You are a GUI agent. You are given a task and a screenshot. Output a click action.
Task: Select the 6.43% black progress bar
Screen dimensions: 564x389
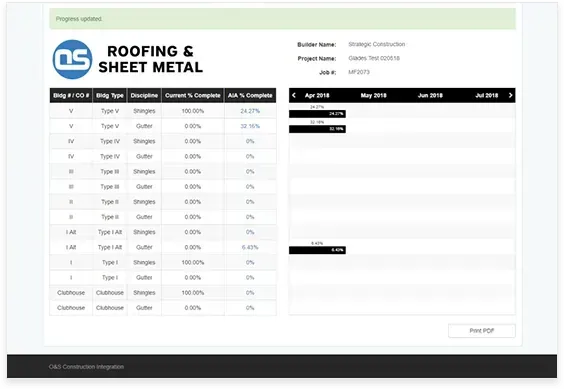point(317,250)
